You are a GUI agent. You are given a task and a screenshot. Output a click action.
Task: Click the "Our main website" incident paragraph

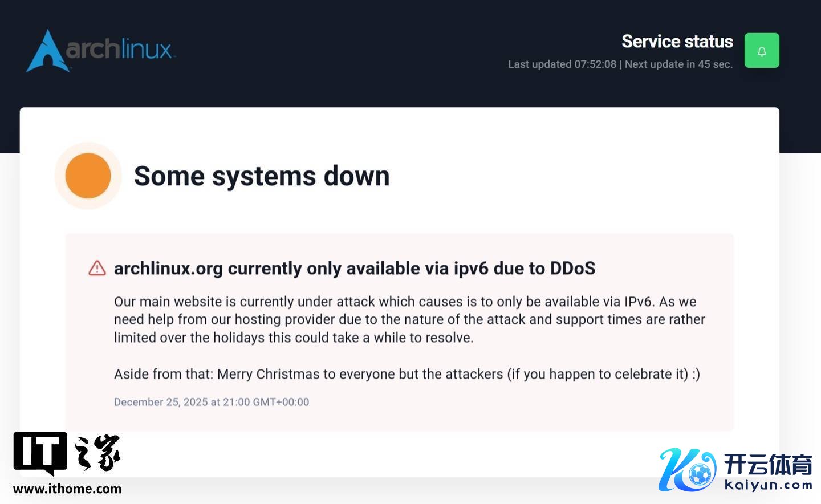coord(405,302)
